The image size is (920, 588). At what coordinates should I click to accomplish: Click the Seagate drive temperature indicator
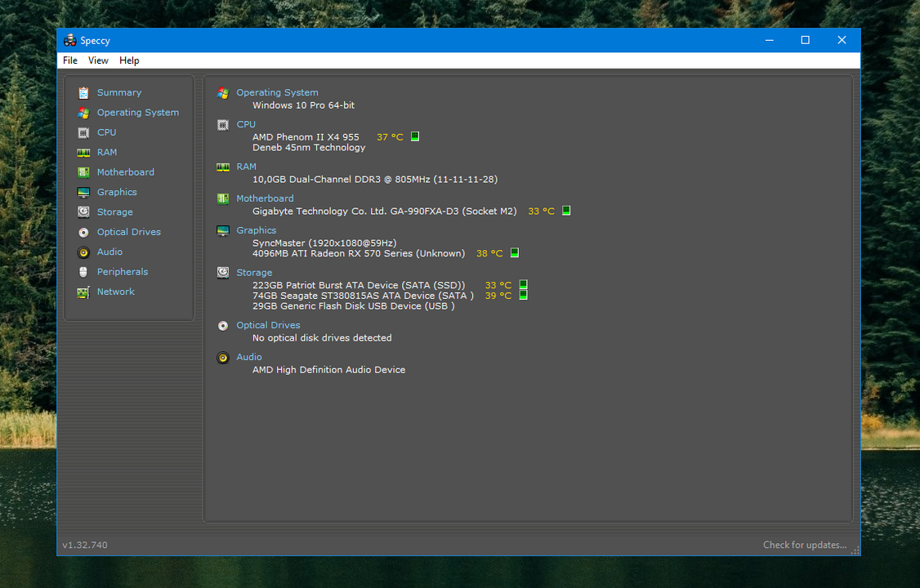point(524,295)
